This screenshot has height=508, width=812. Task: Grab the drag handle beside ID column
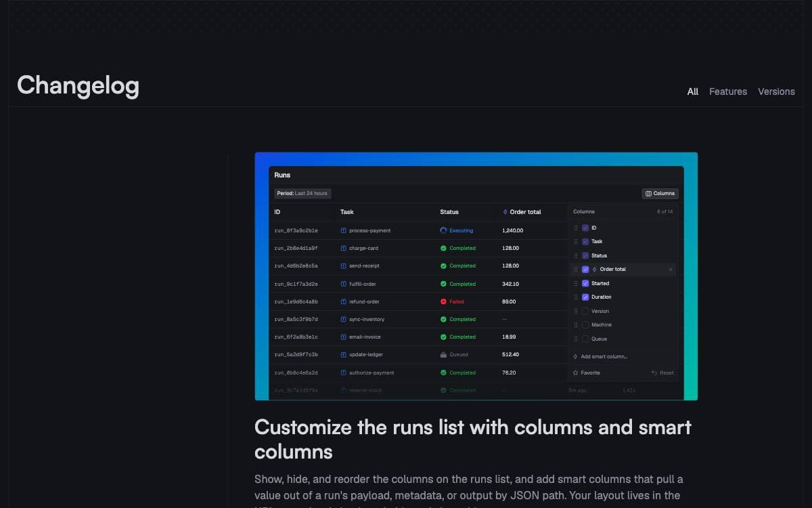click(x=576, y=228)
